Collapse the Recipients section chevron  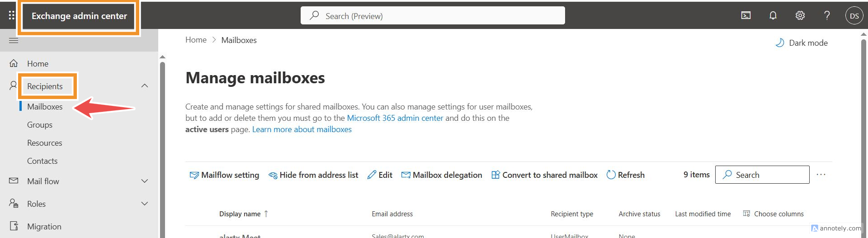coord(145,86)
